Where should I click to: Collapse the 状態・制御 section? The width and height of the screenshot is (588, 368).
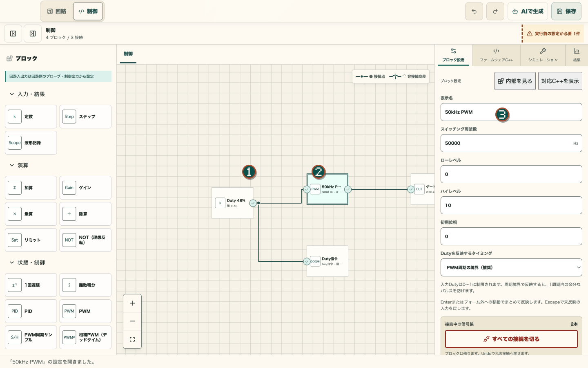coord(27,263)
